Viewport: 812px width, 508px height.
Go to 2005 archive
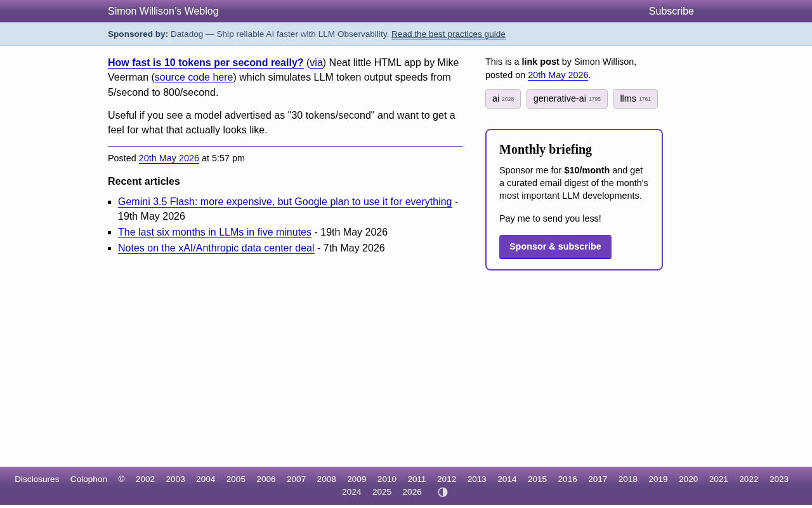pos(236,479)
